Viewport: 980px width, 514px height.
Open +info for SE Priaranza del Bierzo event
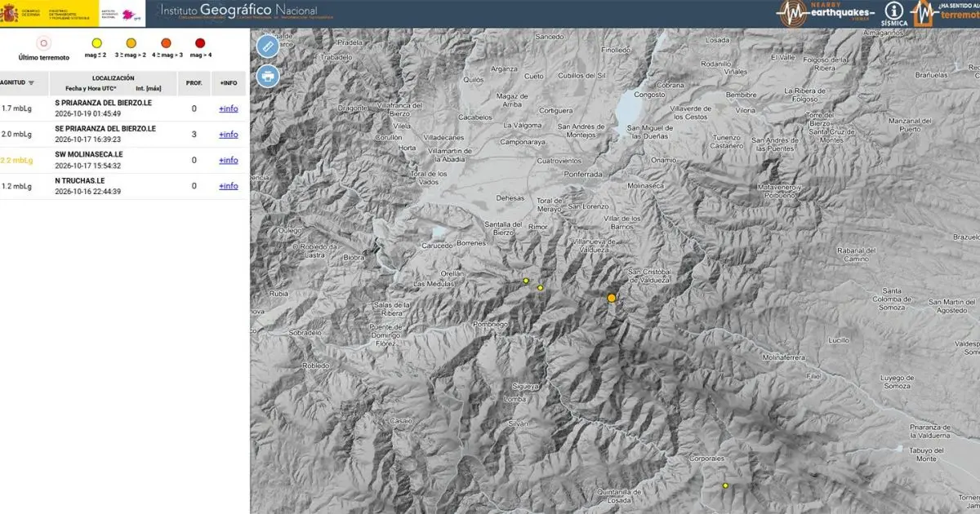coord(229,135)
